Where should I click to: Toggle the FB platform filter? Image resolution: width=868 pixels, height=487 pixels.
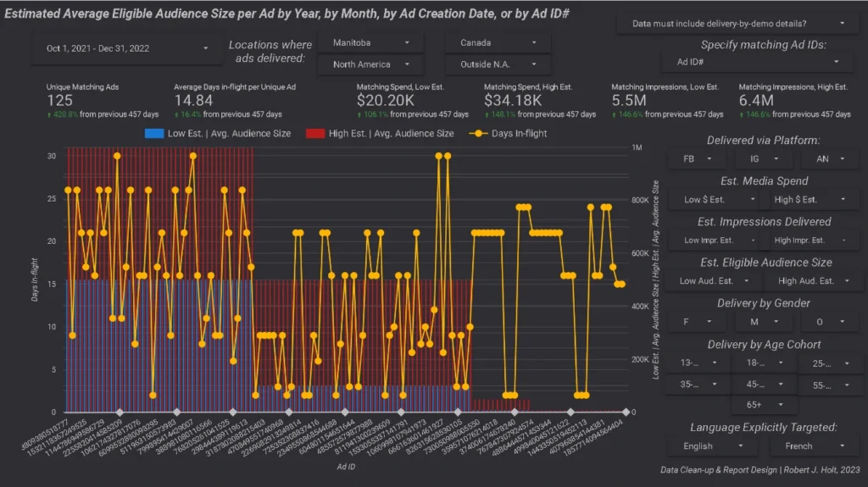(696, 158)
